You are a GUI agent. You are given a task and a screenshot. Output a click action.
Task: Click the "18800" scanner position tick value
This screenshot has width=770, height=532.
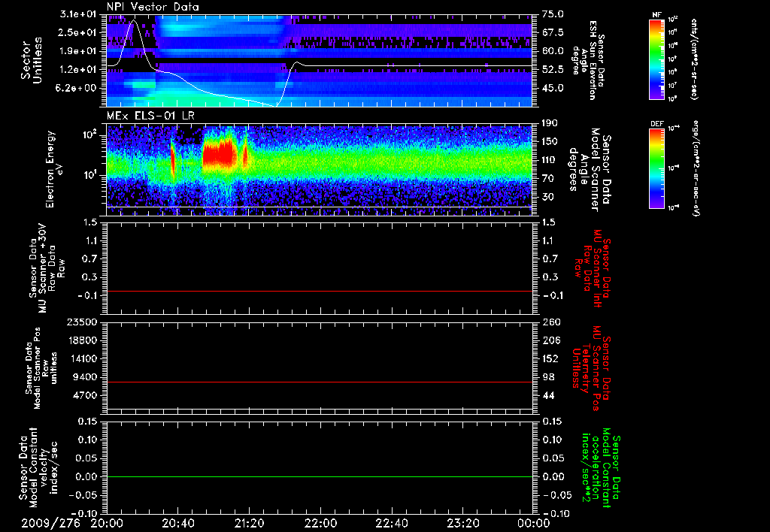(81, 340)
